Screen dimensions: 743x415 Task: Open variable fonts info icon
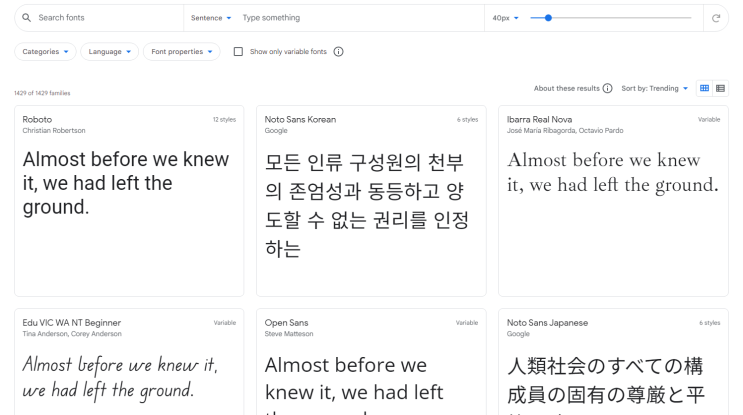click(338, 52)
